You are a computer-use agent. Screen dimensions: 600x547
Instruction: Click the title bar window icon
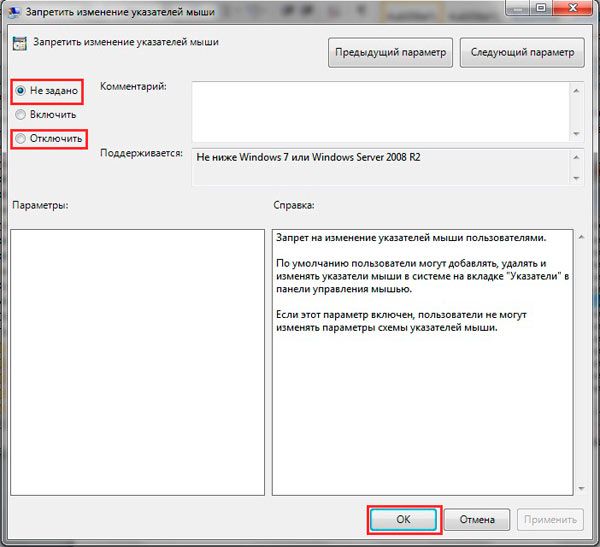pos(14,12)
